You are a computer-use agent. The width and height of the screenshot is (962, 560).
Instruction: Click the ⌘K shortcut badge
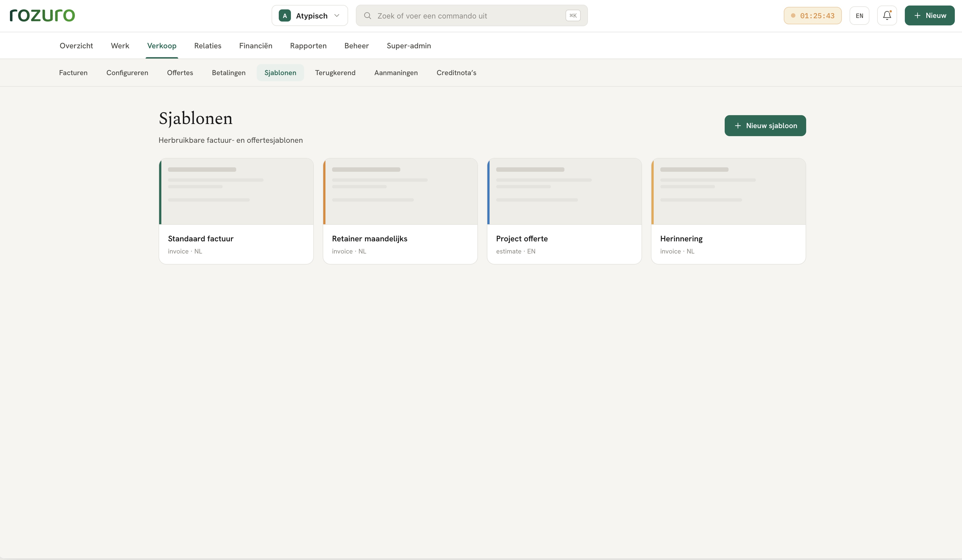(573, 16)
